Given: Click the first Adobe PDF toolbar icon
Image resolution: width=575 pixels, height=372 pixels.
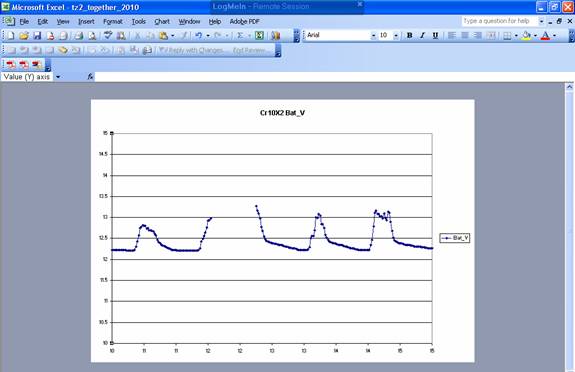Looking at the screenshot, I should coord(11,65).
